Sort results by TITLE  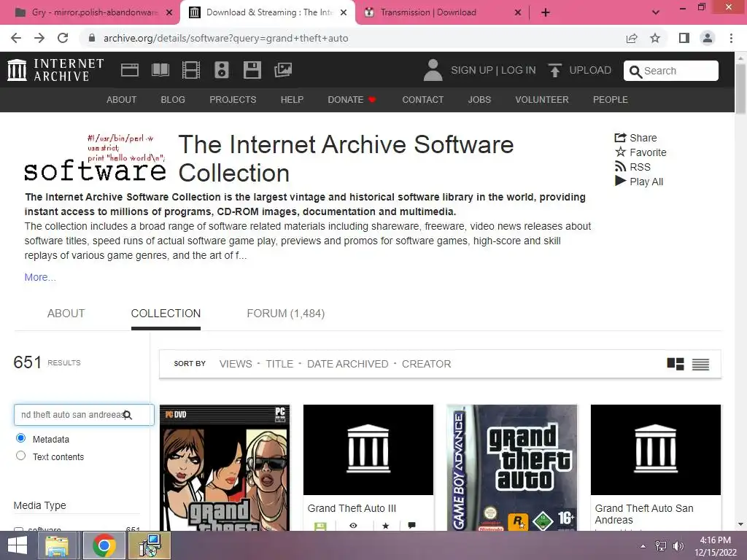pyautogui.click(x=279, y=364)
